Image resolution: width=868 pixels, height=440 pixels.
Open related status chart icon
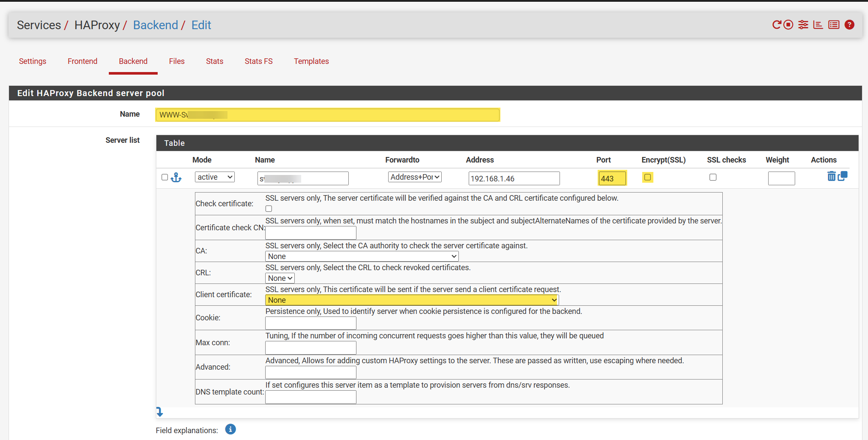coord(818,25)
